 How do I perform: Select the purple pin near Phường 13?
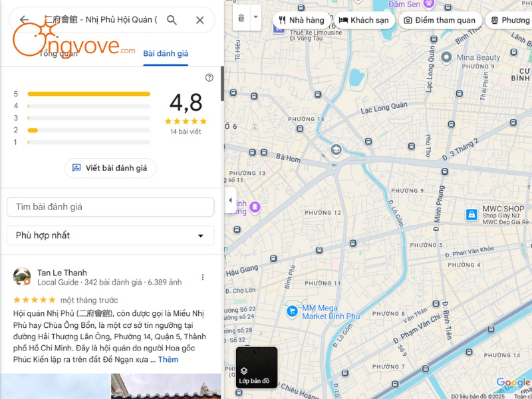255,207
